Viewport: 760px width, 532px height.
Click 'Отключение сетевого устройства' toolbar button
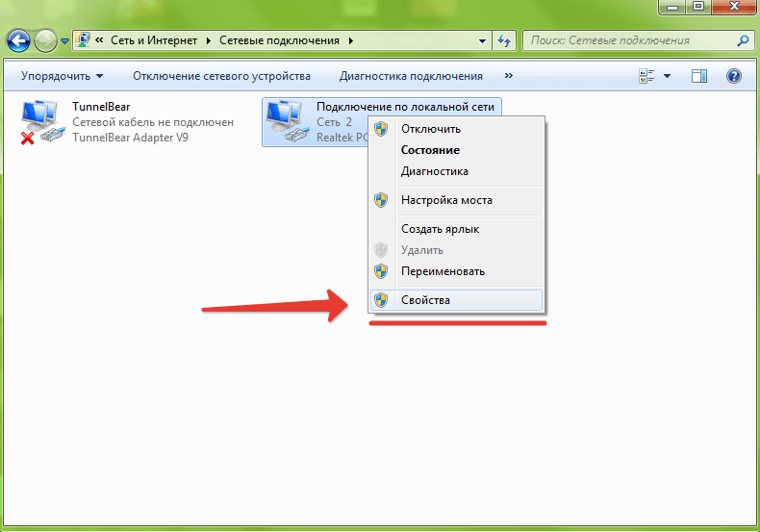(221, 76)
